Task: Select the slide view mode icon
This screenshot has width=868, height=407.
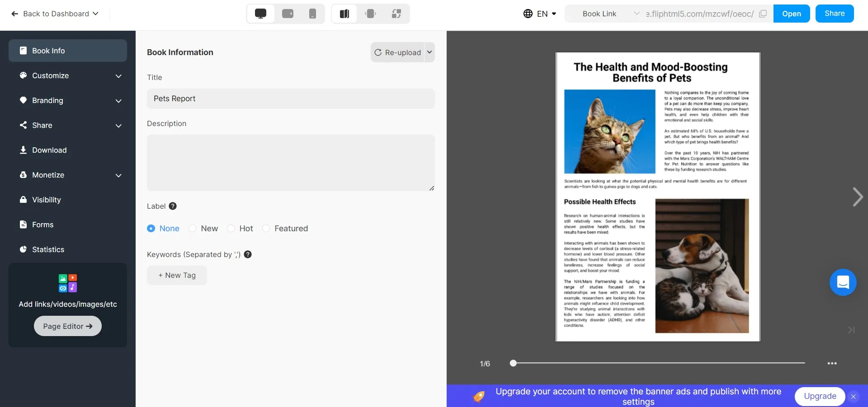Action: tap(371, 14)
